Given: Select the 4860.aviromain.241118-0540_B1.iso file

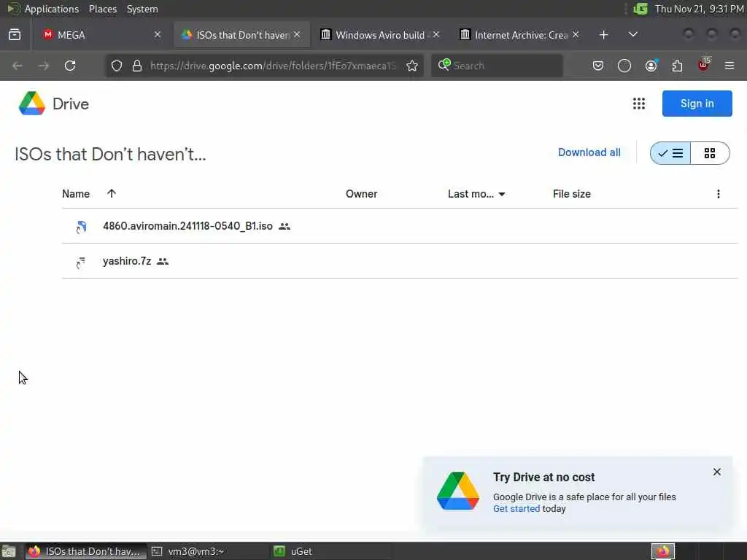Looking at the screenshot, I should click(x=400, y=226).
